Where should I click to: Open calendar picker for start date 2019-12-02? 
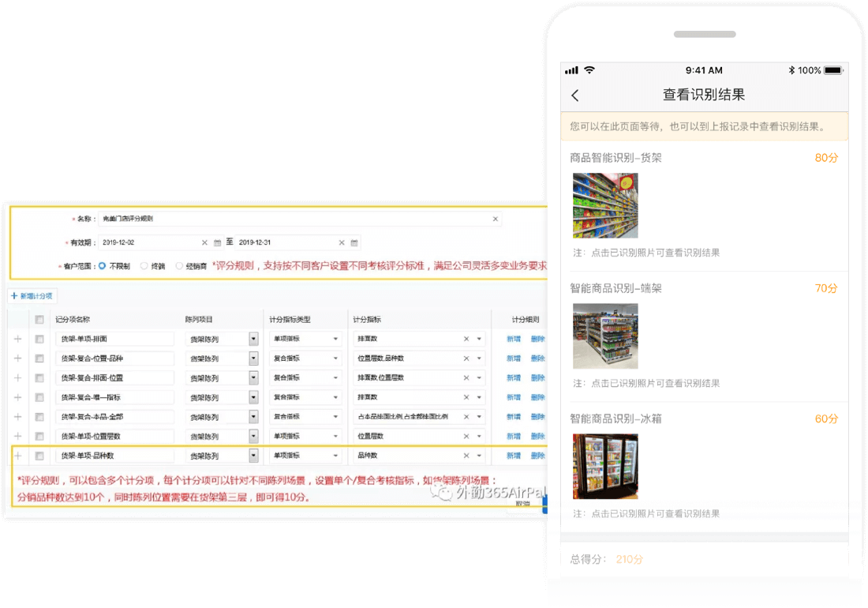[217, 243]
